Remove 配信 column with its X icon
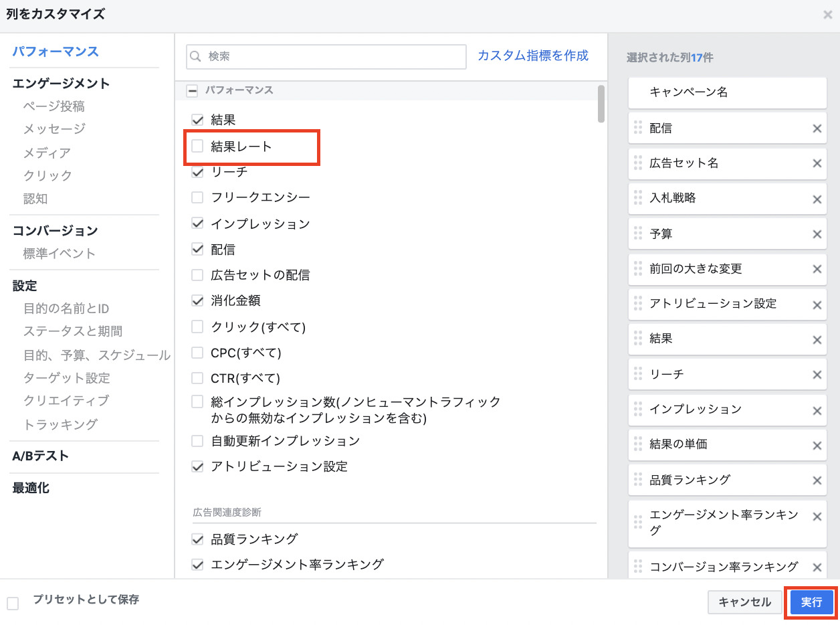Viewport: 840px width, 625px height. [x=817, y=128]
